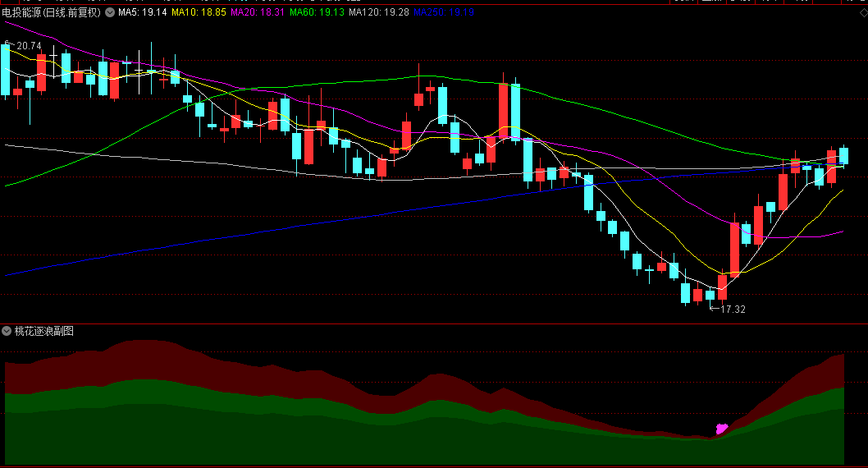Expand the 桃花逐浪副图 indicator dropdown arrow
The height and width of the screenshot is (468, 868).
point(7,331)
